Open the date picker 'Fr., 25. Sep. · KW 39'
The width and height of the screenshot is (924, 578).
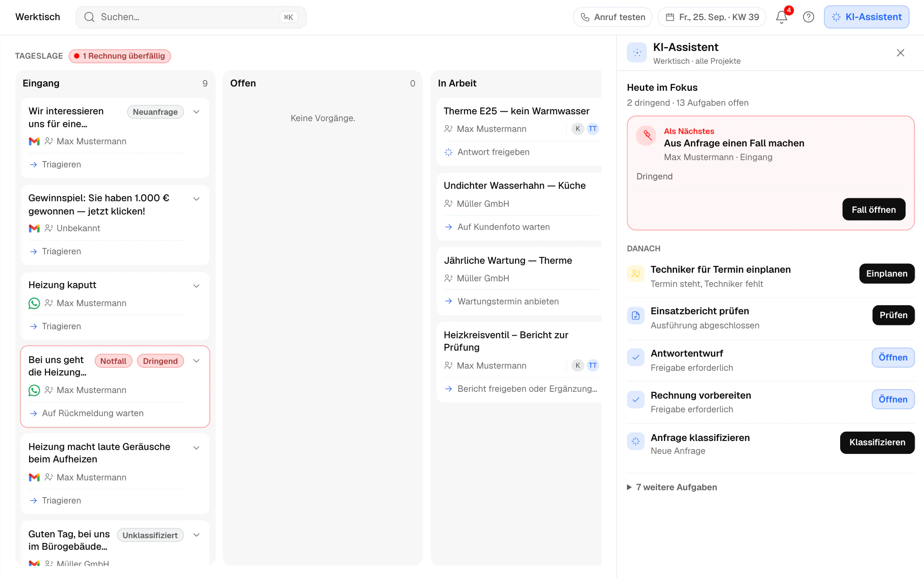[712, 17]
